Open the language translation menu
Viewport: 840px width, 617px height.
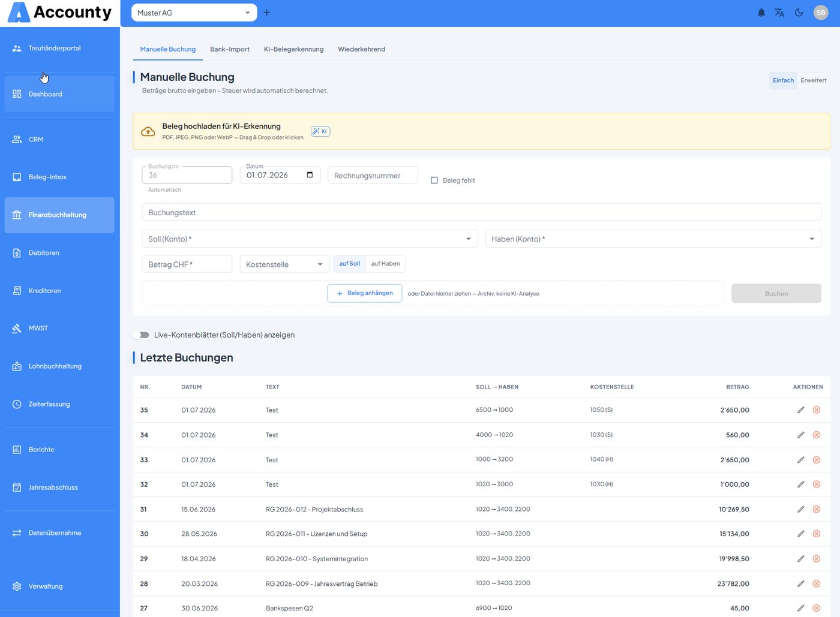[x=779, y=13]
